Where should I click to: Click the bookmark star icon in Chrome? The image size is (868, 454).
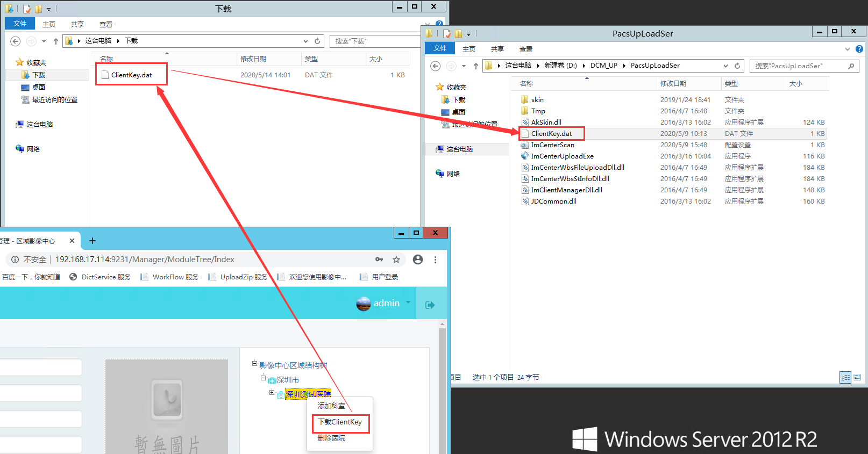click(x=396, y=260)
